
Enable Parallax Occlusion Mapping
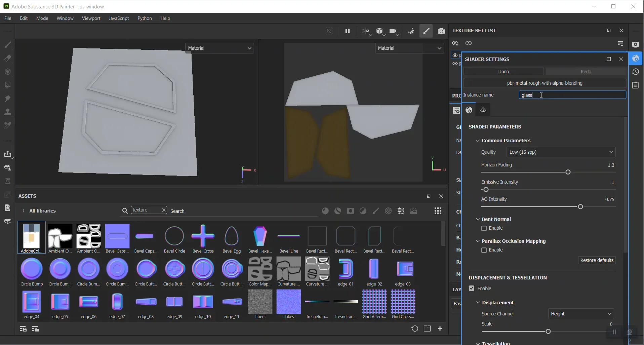[x=484, y=250]
